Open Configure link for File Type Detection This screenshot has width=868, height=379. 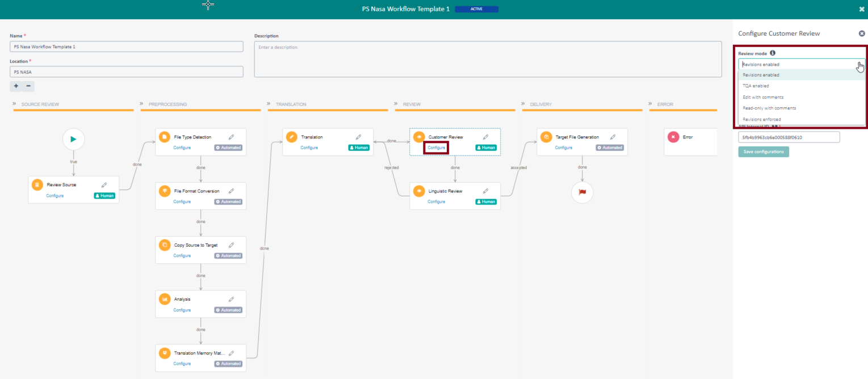(182, 148)
